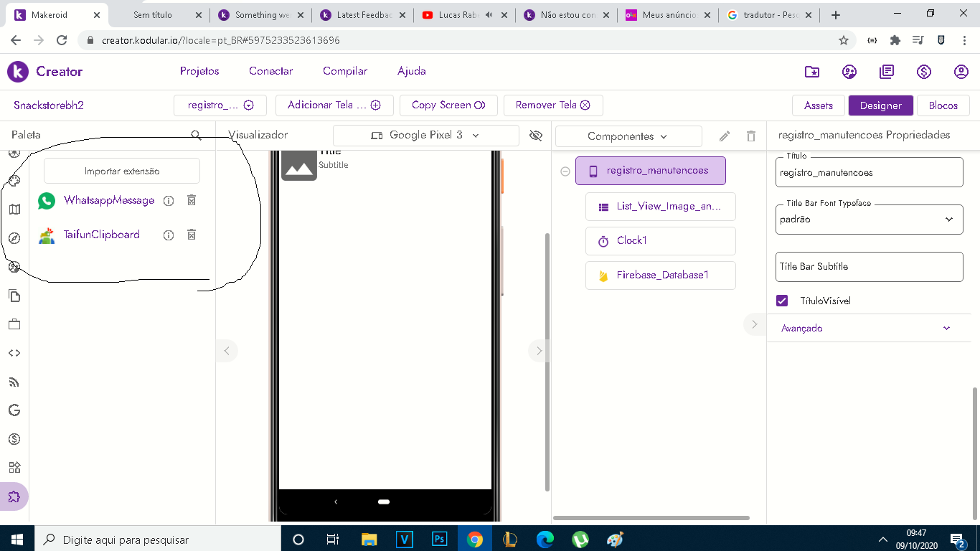980x551 pixels.
Task: Open the Maps palette category icon
Action: (14, 209)
